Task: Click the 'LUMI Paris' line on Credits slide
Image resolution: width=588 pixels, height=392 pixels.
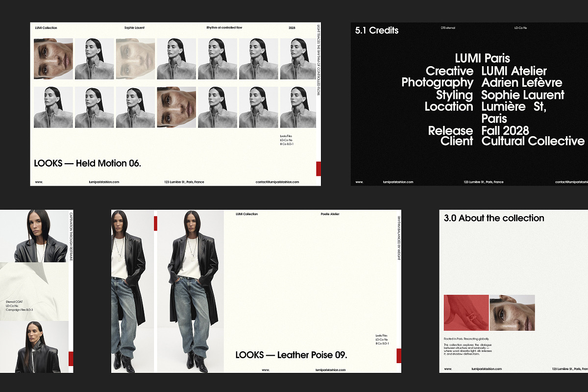Action: click(x=482, y=59)
